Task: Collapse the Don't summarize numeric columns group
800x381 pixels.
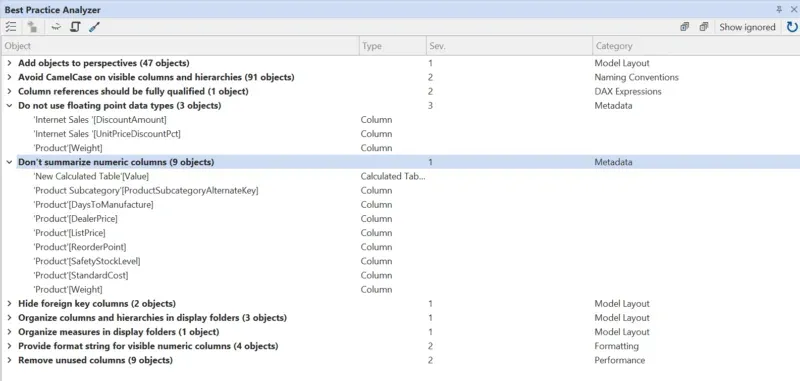Action: click(x=9, y=162)
